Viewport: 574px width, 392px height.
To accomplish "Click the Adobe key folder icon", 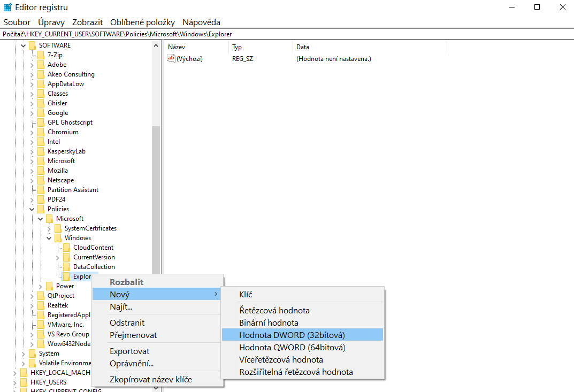I will pos(41,65).
